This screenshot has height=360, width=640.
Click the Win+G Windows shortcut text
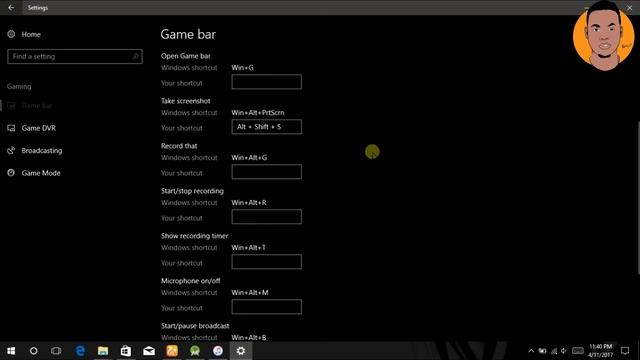pyautogui.click(x=242, y=68)
